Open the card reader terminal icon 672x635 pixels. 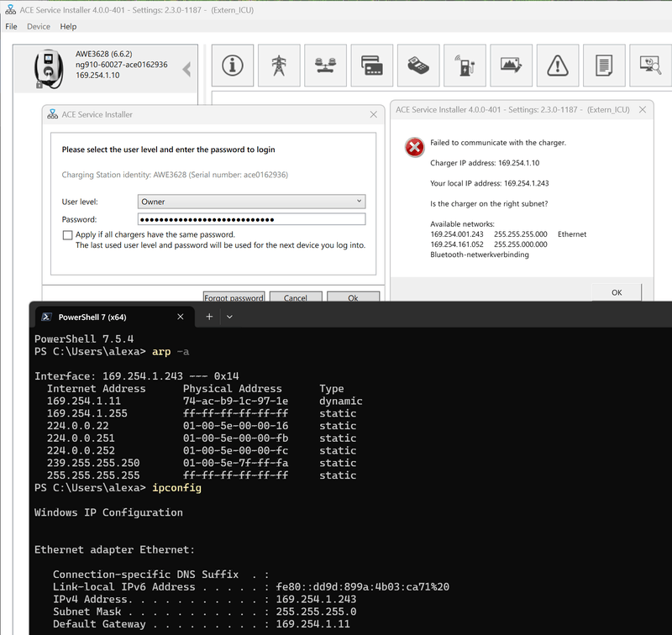[x=420, y=66]
